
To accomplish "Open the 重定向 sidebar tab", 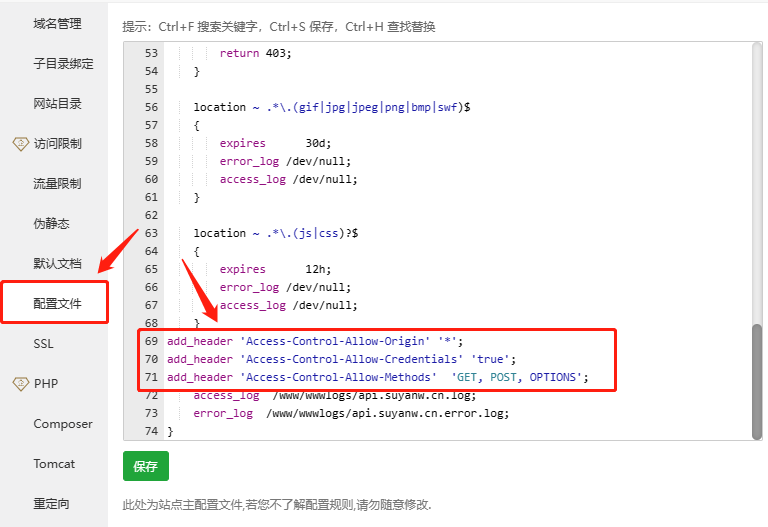I will [x=51, y=503].
